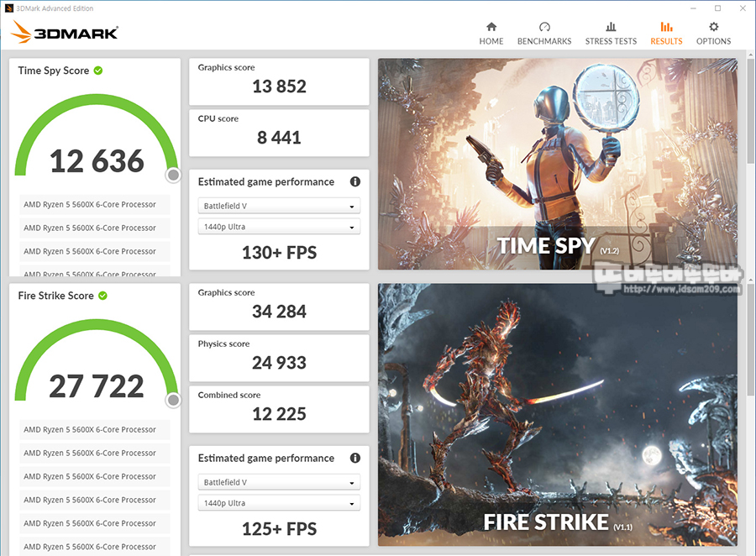The image size is (756, 556).
Task: Open the HOME tab
Action: pos(491,34)
